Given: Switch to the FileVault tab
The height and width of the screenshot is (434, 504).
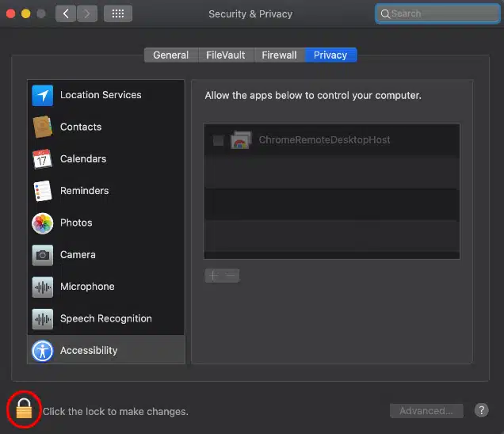Looking at the screenshot, I should click(x=226, y=55).
